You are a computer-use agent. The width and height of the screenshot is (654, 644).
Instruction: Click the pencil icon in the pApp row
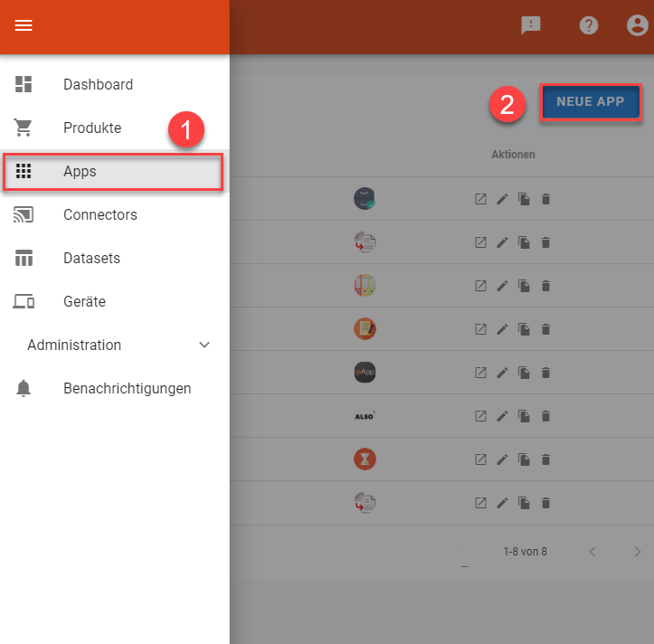pos(502,373)
